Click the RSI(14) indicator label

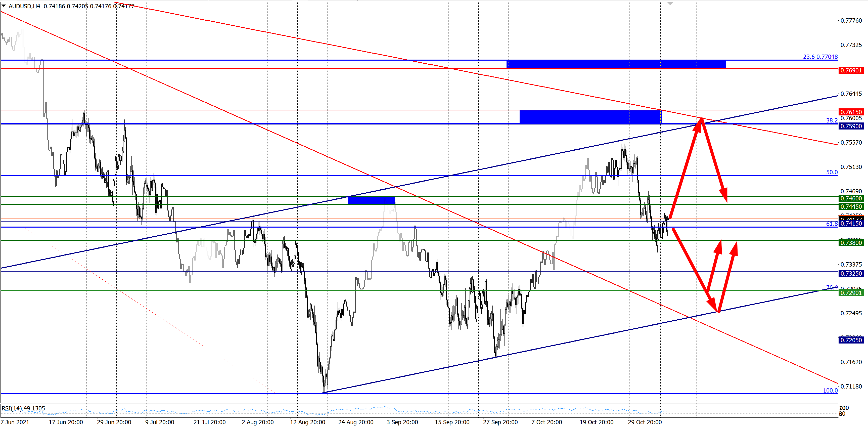tap(23, 408)
